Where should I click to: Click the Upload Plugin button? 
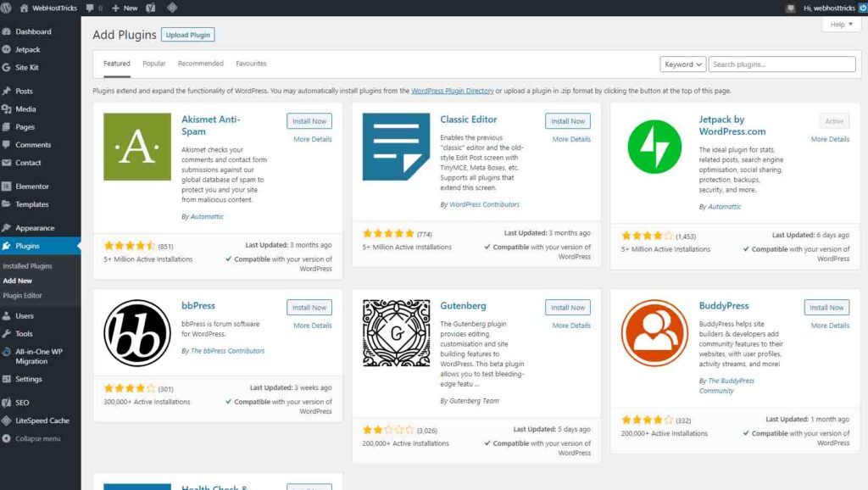(187, 34)
